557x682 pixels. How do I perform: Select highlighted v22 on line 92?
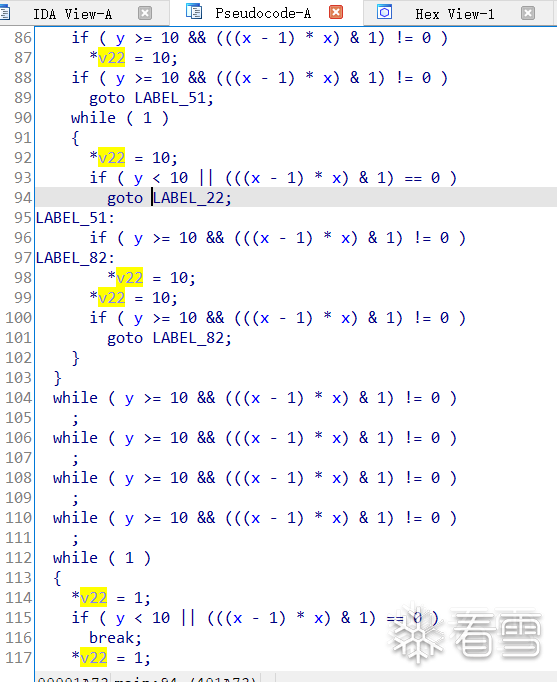[112, 158]
